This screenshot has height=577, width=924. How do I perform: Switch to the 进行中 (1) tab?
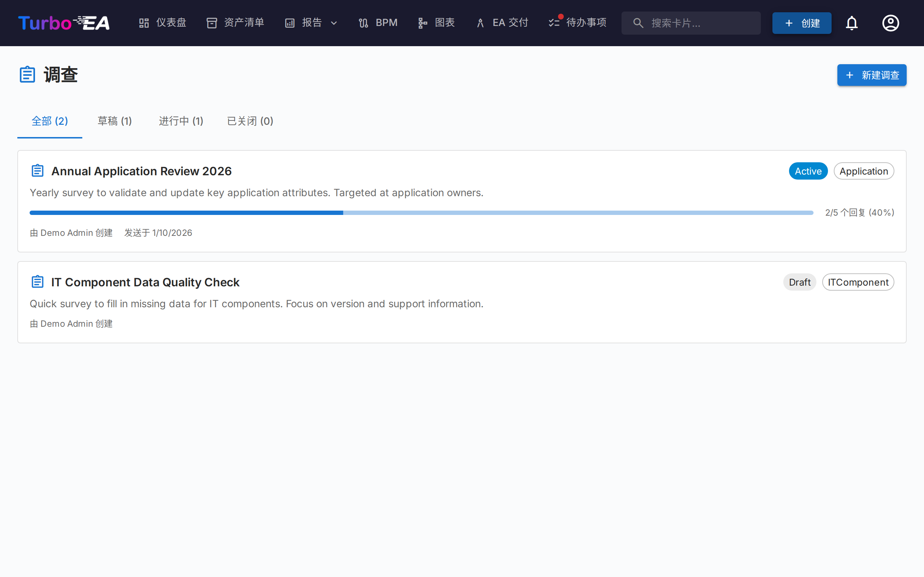coord(181,122)
